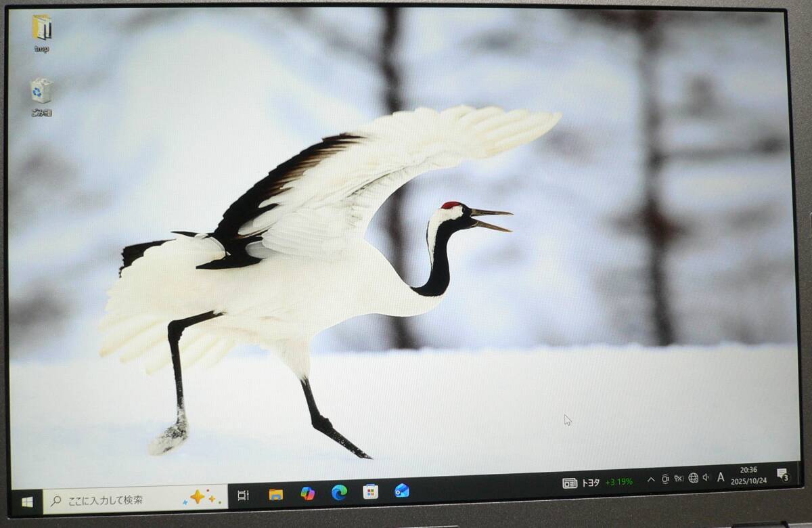Launch Microsoft Edge browser
Screen dimensions: 812x528
coord(339,492)
